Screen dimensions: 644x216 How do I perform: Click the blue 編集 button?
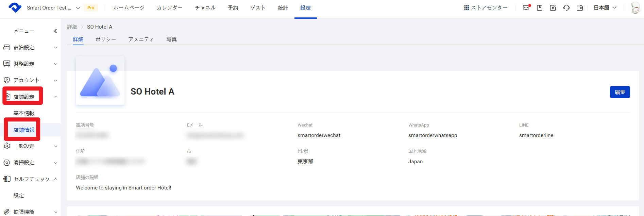pyautogui.click(x=620, y=92)
